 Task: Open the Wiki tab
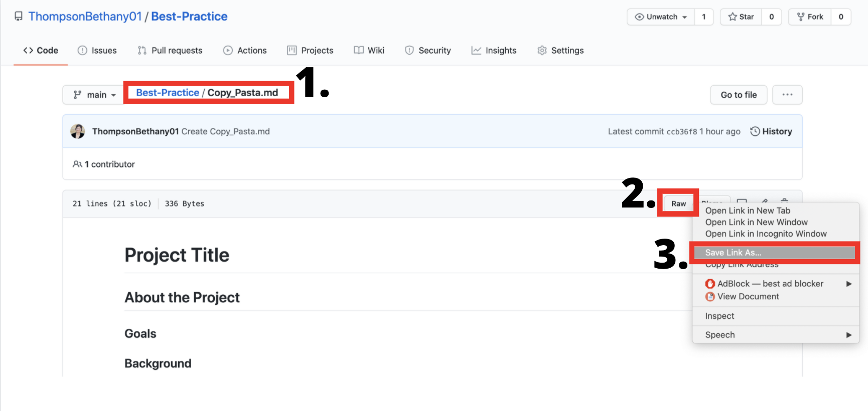pos(369,50)
